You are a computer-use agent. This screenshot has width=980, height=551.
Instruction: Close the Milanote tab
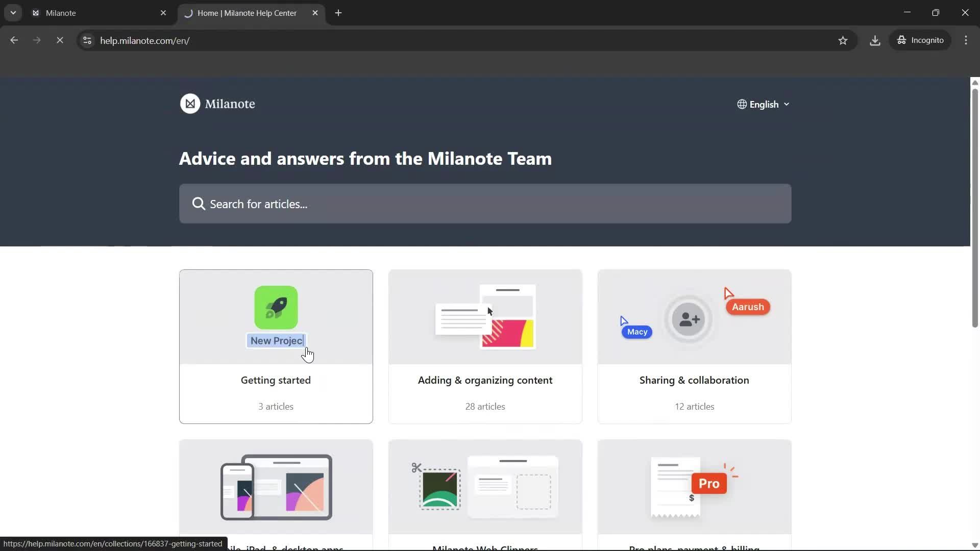pos(163,13)
